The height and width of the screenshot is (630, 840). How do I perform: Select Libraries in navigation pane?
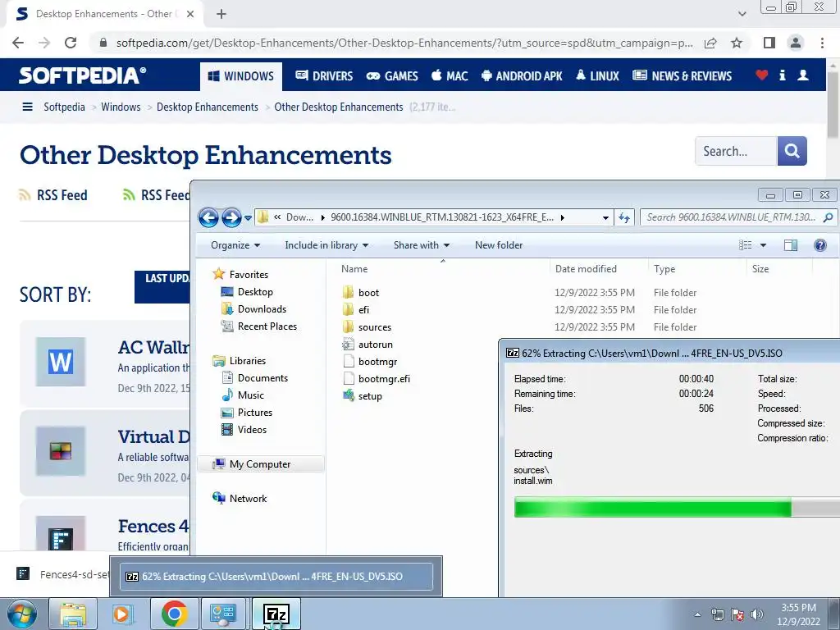click(x=240, y=361)
